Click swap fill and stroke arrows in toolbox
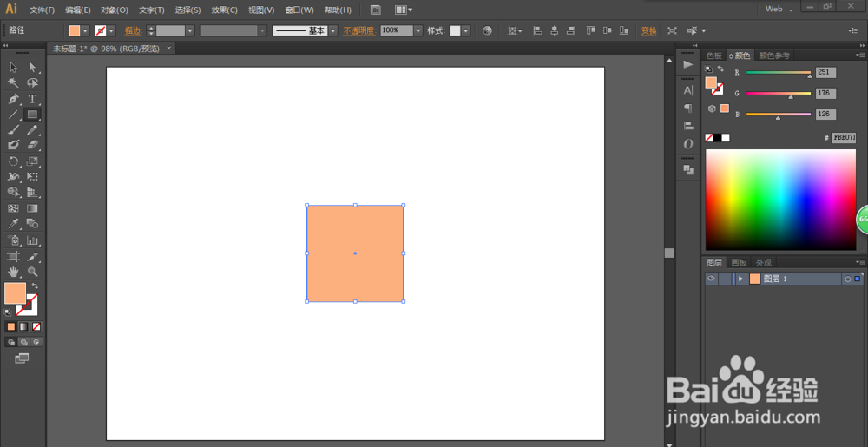Viewport: 868px width, 447px height. (35, 286)
